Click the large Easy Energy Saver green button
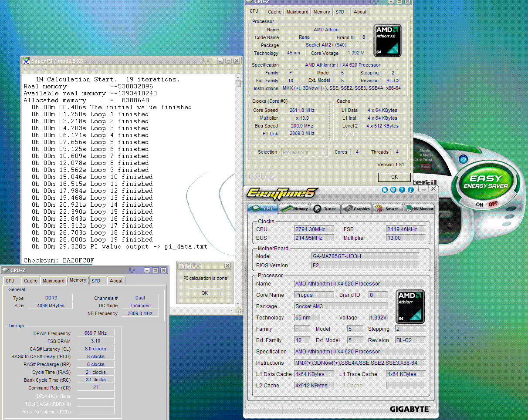This screenshot has height=420, width=528. pyautogui.click(x=486, y=182)
